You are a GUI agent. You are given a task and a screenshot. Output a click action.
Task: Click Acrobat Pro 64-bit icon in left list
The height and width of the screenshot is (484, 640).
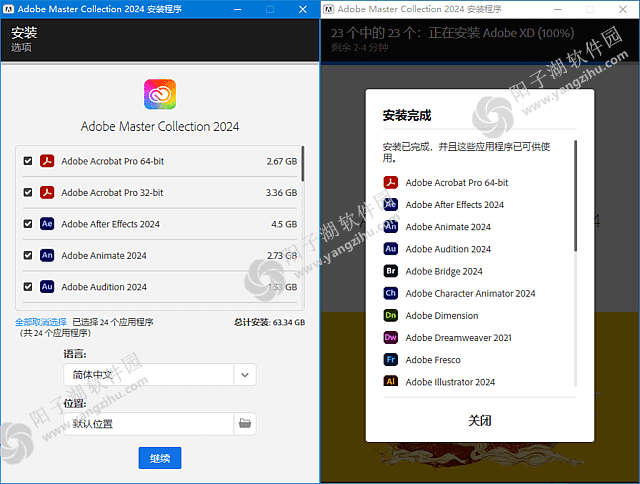[47, 161]
